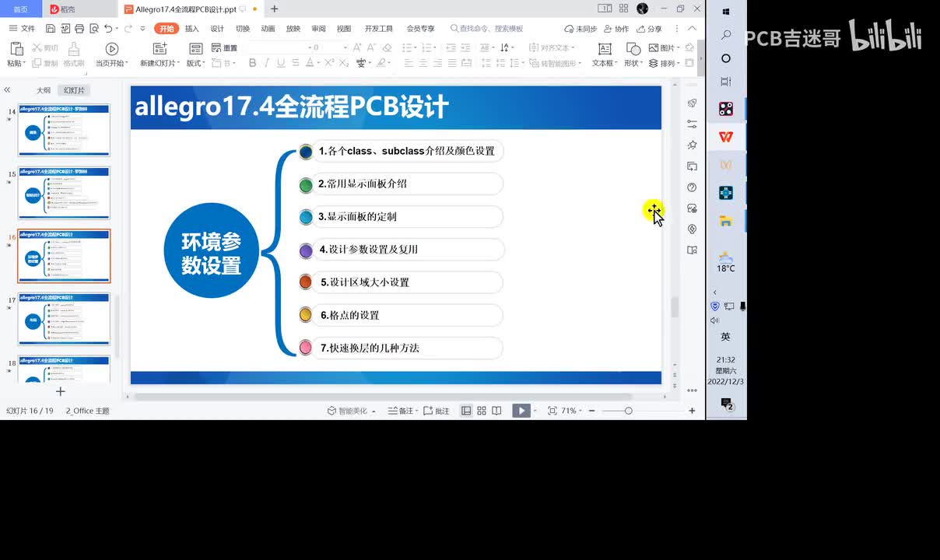Toggle strikethrough formatting
The image size is (940, 560).
[296, 63]
